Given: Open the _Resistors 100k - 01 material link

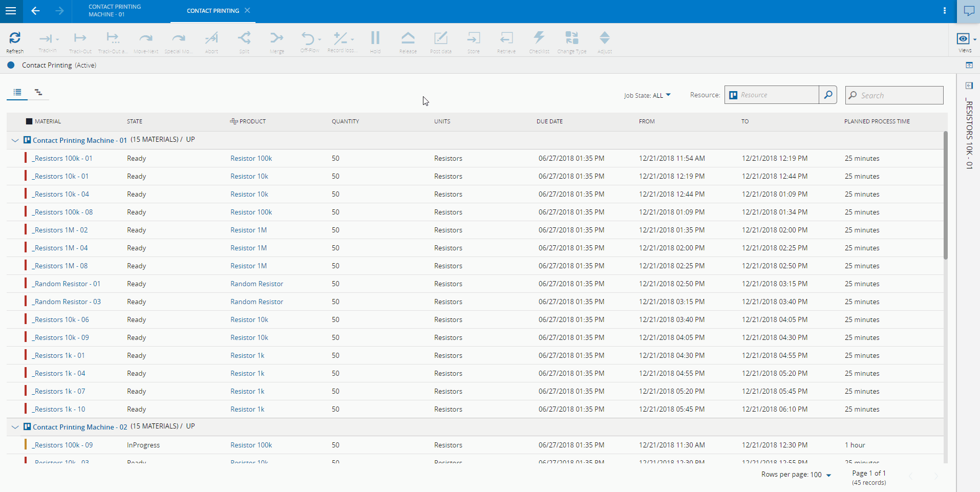Looking at the screenshot, I should click(x=62, y=158).
